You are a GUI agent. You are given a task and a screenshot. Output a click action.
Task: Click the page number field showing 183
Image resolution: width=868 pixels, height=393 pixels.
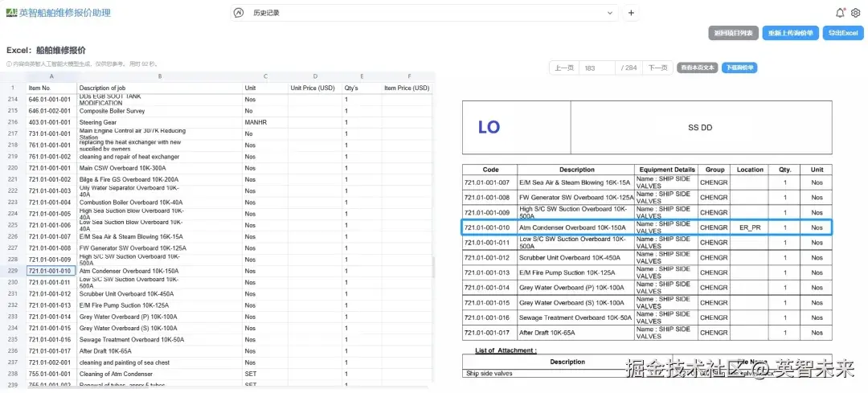click(596, 68)
